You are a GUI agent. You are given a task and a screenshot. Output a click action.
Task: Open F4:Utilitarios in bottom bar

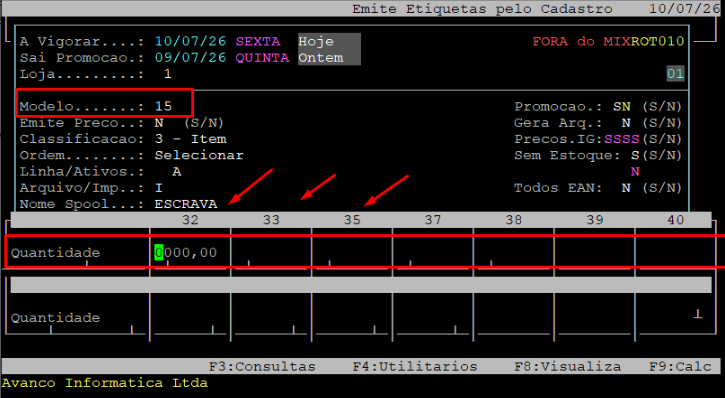pos(415,367)
